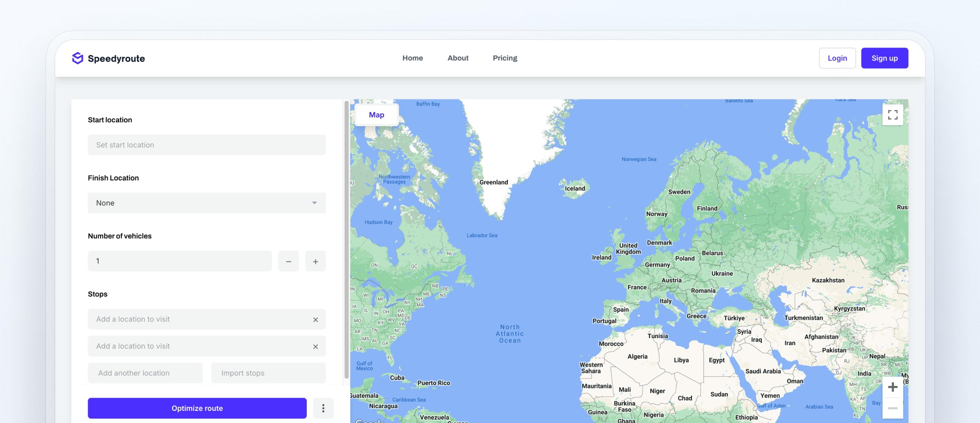Click the Greenland label on map

click(493, 182)
